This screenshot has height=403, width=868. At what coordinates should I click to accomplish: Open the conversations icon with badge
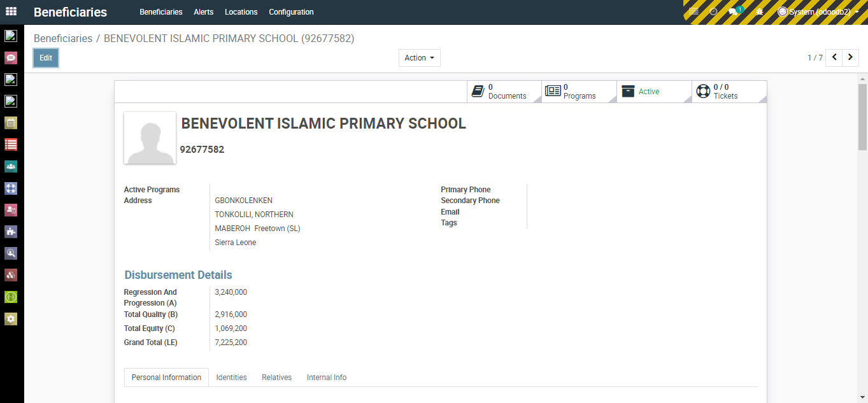click(x=735, y=11)
